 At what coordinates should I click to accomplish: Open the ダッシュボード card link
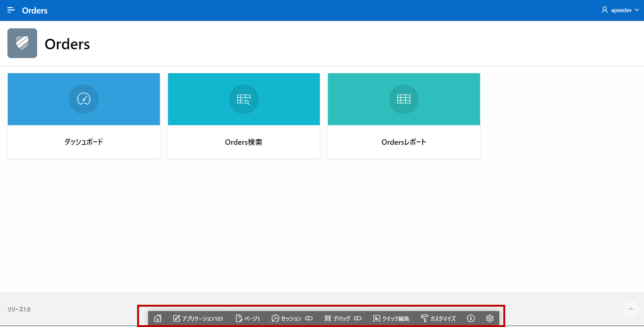[x=83, y=142]
